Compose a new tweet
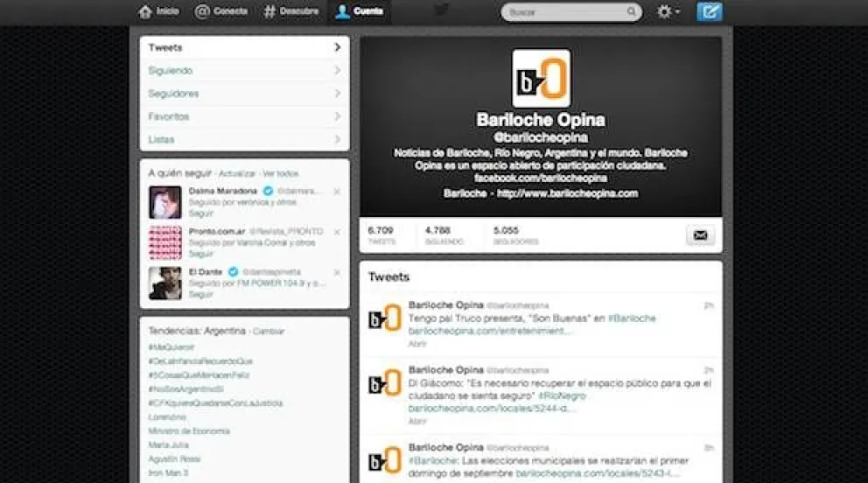 [709, 11]
